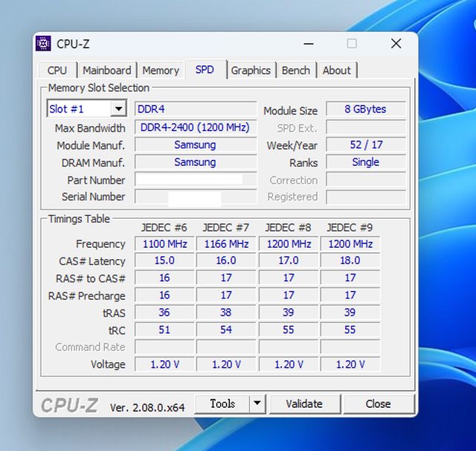
Task: Open the Mainboard tab
Action: coord(106,70)
